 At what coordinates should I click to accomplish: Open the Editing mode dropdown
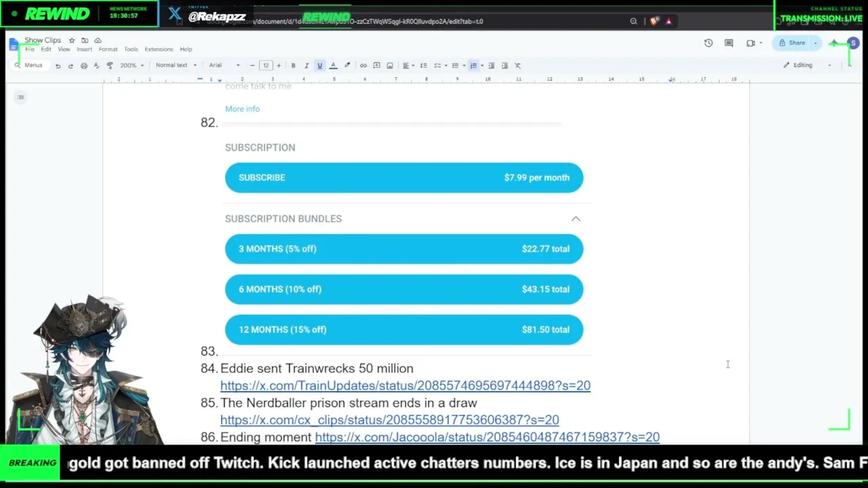(807, 66)
